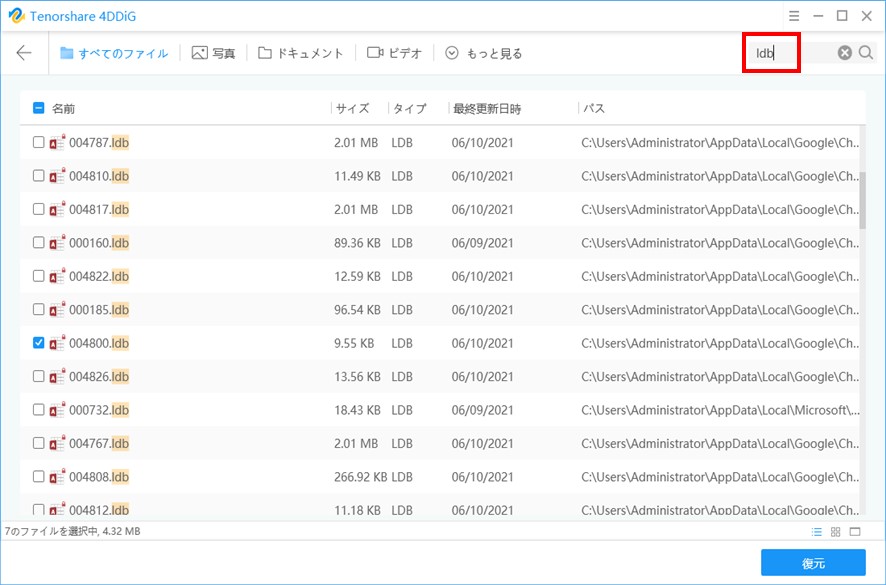Select the すべてのファイル tab
The width and height of the screenshot is (886, 585).
point(114,53)
